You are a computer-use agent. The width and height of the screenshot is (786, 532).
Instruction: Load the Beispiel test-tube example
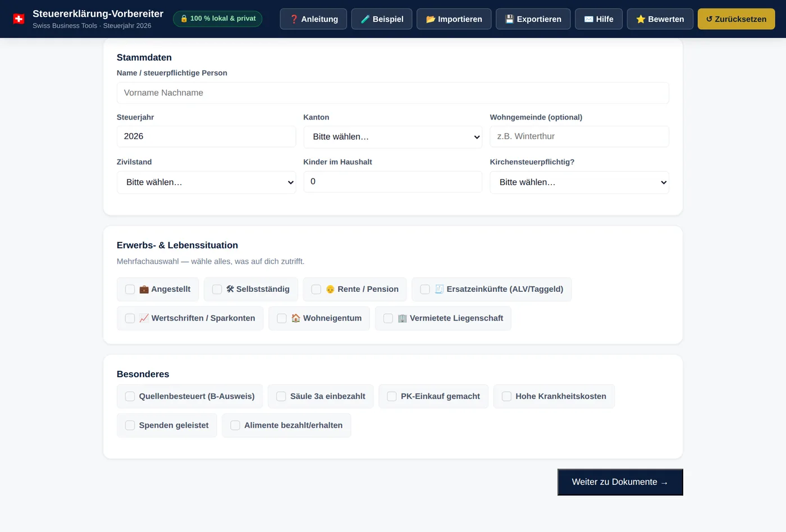(382, 19)
